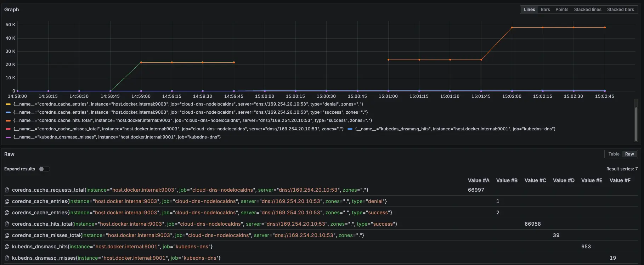The height and width of the screenshot is (265, 644).
Task: Switch graph style to Points
Action: 561,10
